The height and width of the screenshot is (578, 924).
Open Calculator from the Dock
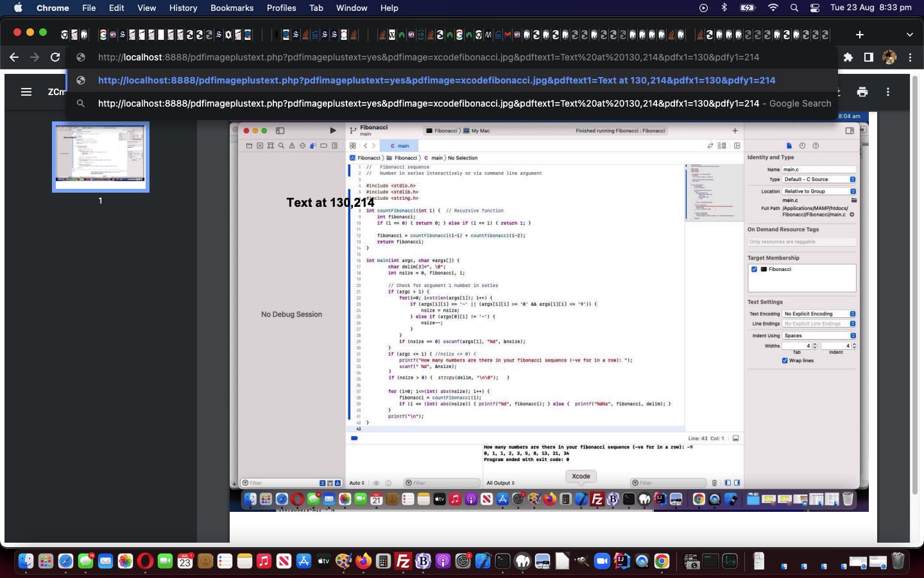tap(383, 561)
